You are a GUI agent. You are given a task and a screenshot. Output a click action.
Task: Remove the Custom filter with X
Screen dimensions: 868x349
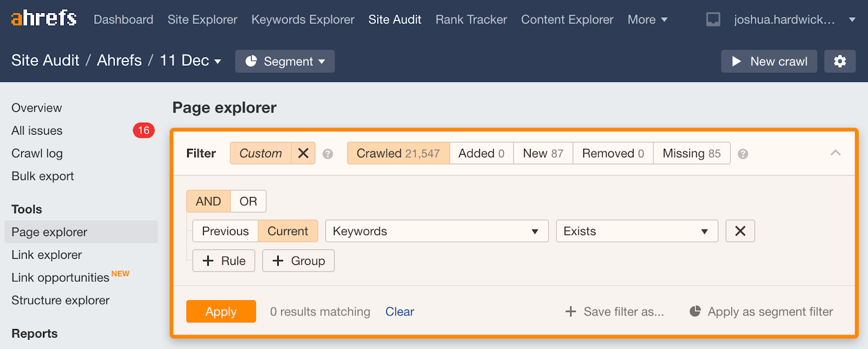303,154
